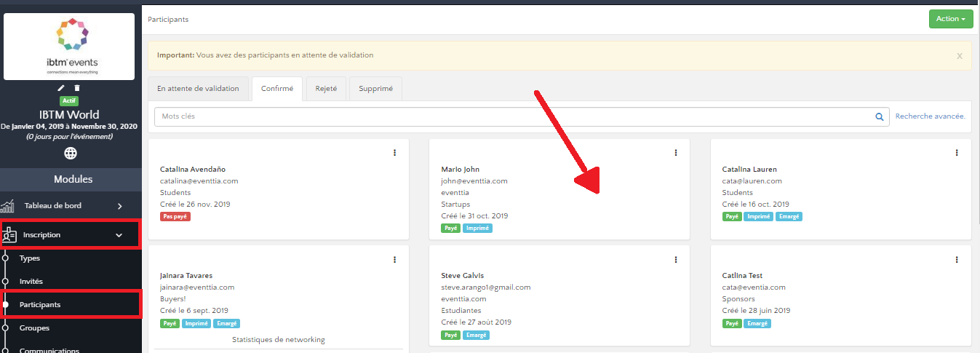Image resolution: width=980 pixels, height=353 pixels.
Task: Open the green Action dropdown
Action: click(951, 19)
